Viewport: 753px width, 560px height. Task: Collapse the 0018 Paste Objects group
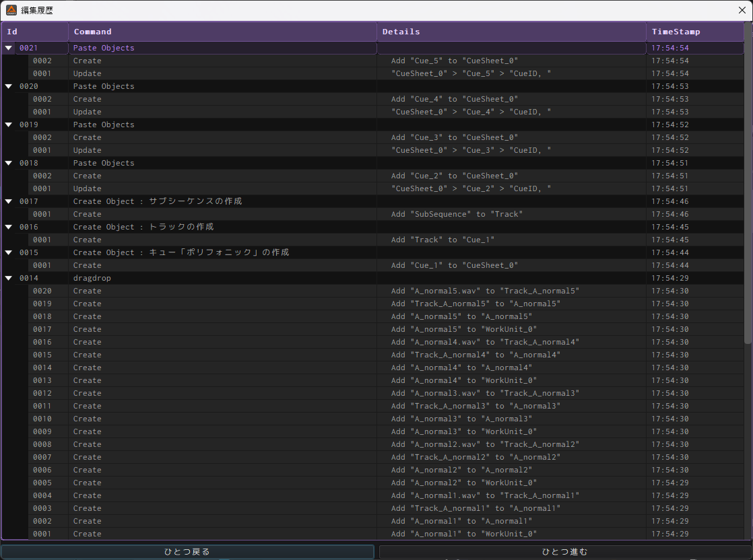[x=9, y=164]
